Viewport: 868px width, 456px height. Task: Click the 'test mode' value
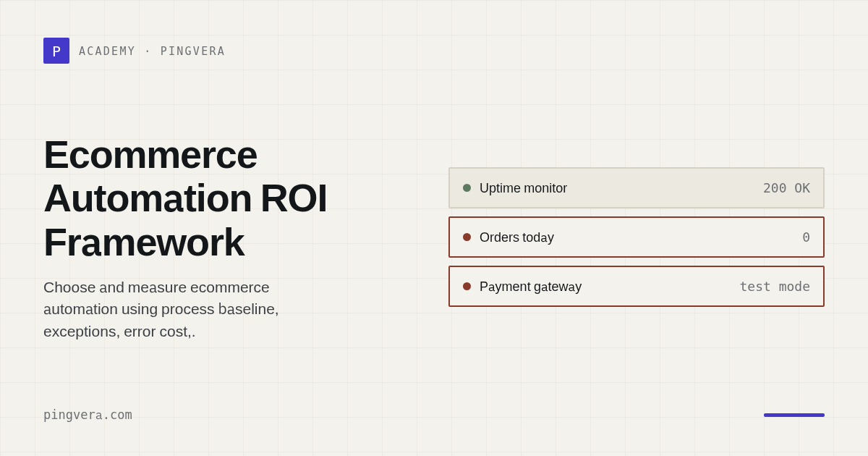pos(775,287)
